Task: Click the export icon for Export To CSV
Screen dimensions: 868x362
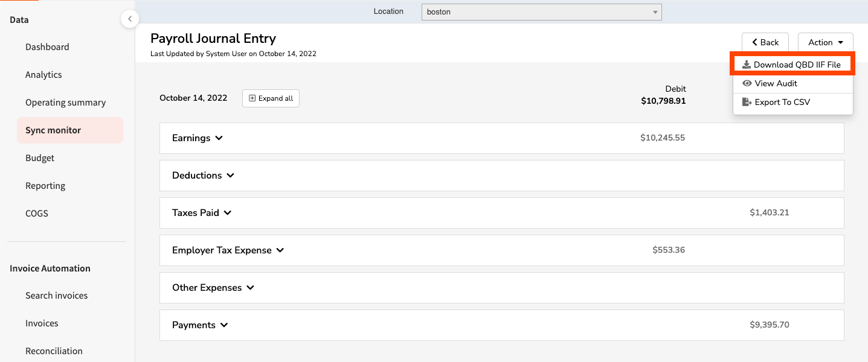Action: point(747,102)
